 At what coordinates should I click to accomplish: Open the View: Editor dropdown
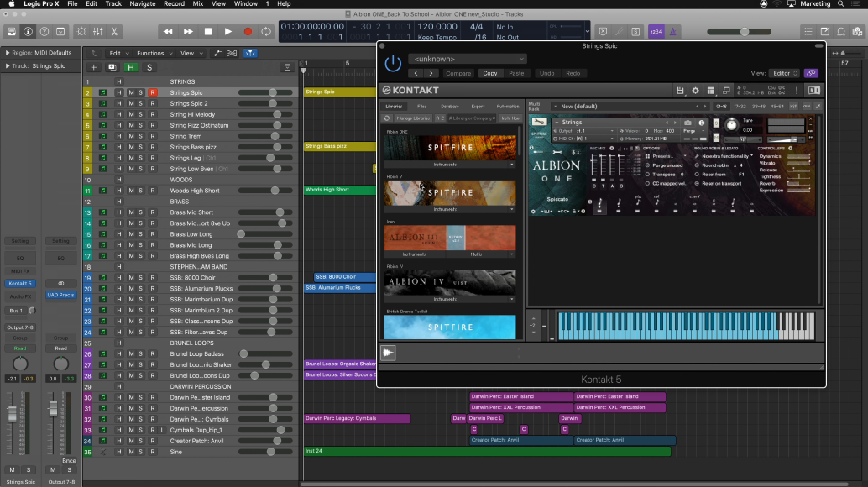(x=784, y=73)
